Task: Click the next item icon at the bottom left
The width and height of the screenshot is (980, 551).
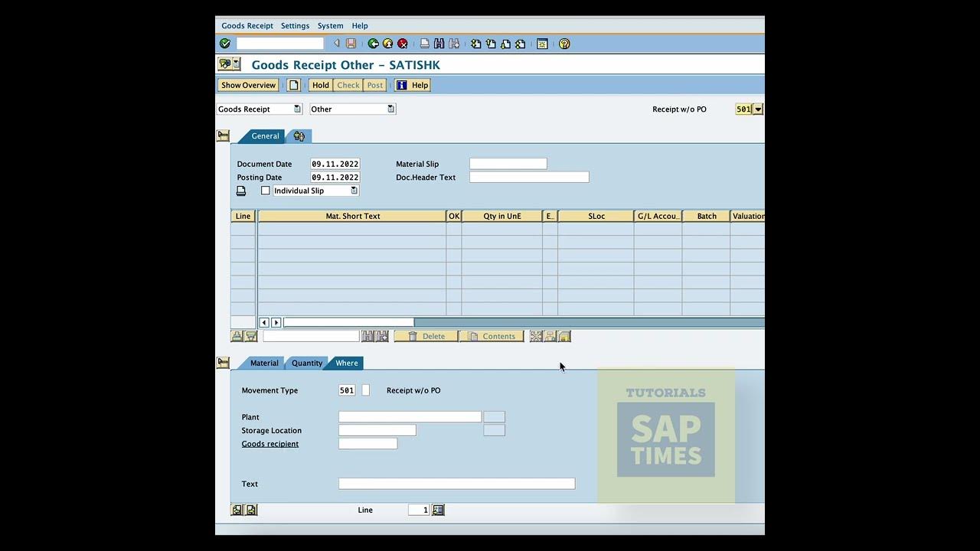Action: coord(251,510)
